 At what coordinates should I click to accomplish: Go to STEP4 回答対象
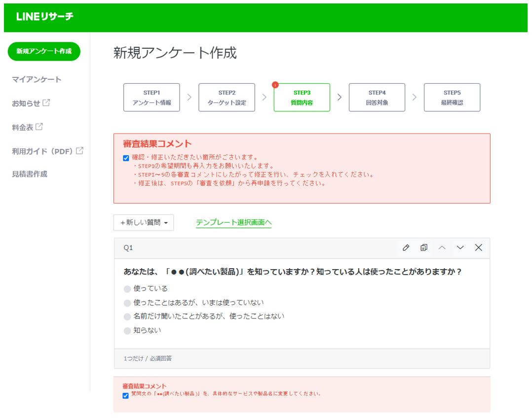[x=377, y=98]
